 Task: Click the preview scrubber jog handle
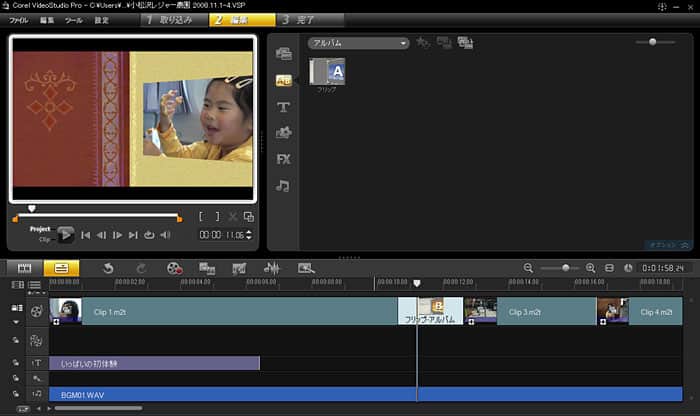[31, 208]
